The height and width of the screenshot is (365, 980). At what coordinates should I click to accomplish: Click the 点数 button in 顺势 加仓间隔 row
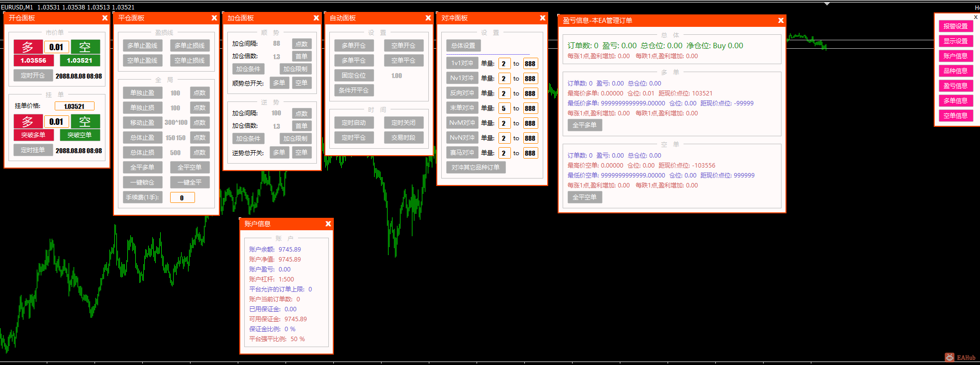[301, 44]
